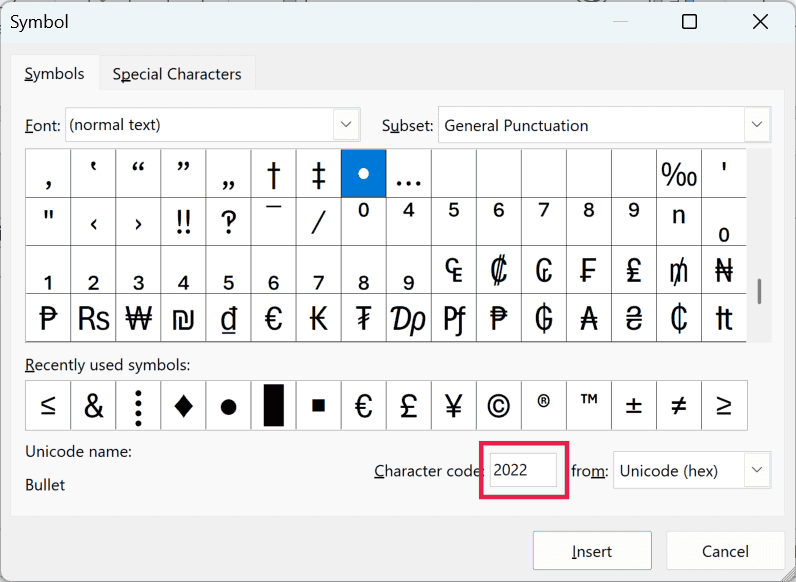The image size is (796, 582).
Task: Choose the recently used black diamond symbol
Action: tap(183, 405)
